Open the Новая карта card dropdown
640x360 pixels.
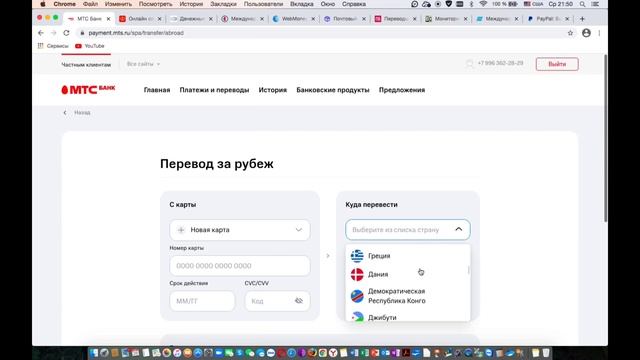pyautogui.click(x=240, y=230)
